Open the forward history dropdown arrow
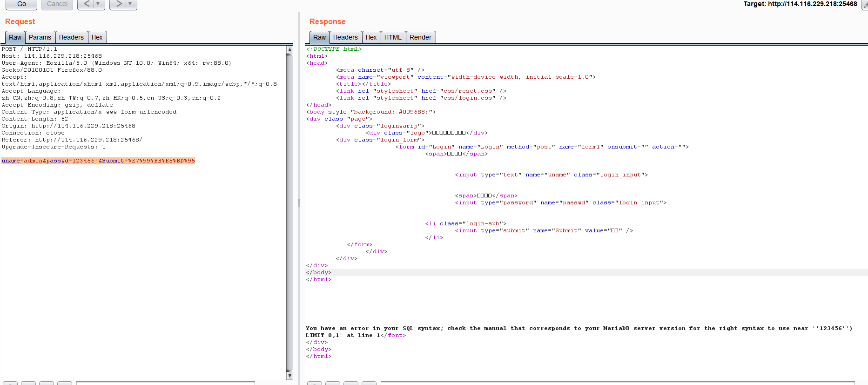The height and width of the screenshot is (385, 868). 131,4
